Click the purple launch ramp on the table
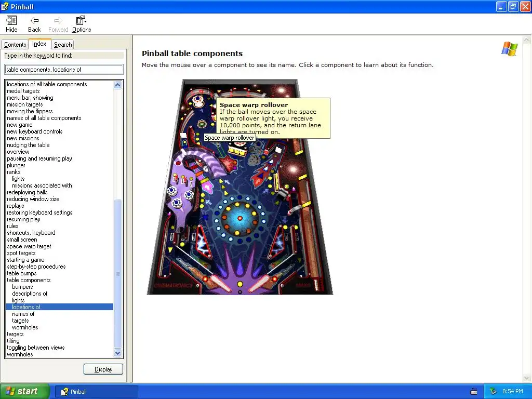The height and width of the screenshot is (399, 532). click(200, 161)
